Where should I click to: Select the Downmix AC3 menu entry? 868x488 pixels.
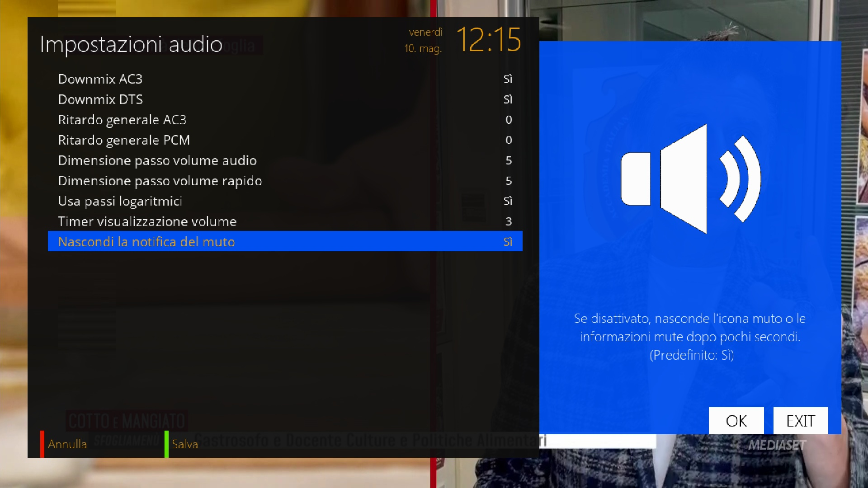tap(100, 79)
